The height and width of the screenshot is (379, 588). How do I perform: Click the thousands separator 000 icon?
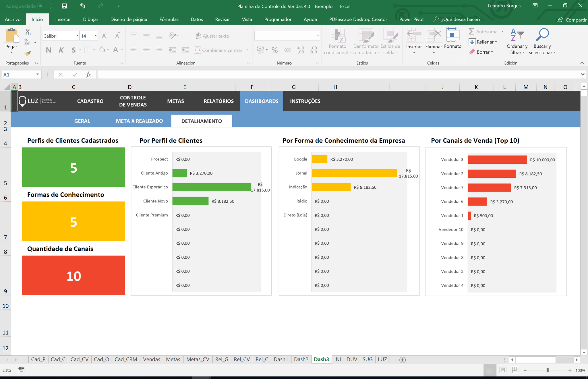[x=288, y=50]
